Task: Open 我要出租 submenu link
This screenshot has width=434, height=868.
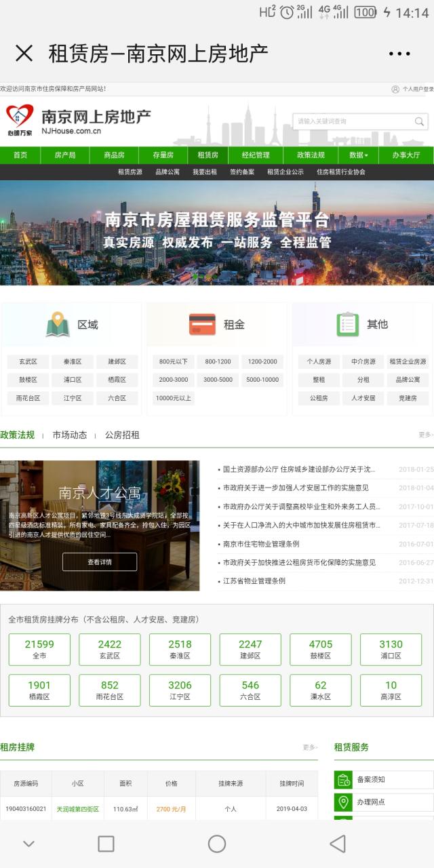Action: (x=205, y=172)
